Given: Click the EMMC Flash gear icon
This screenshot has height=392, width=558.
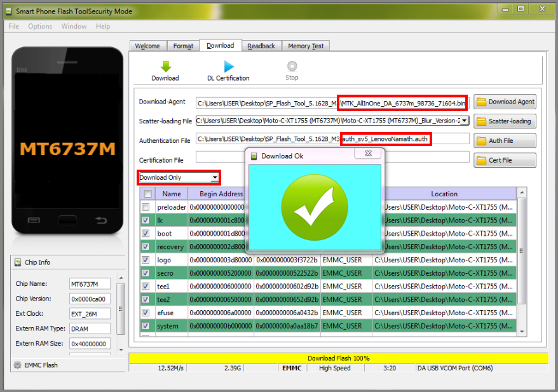Looking at the screenshot, I should point(17,365).
